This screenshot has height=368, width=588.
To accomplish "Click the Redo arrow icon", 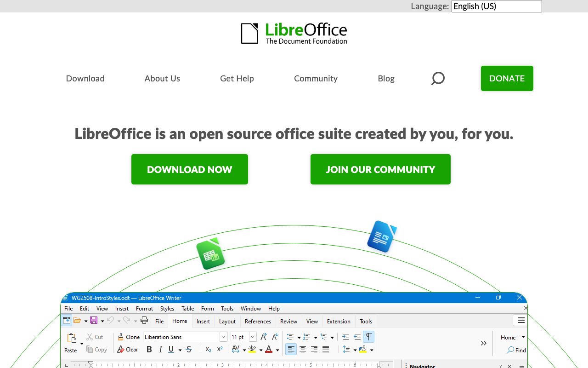I will click(x=127, y=321).
